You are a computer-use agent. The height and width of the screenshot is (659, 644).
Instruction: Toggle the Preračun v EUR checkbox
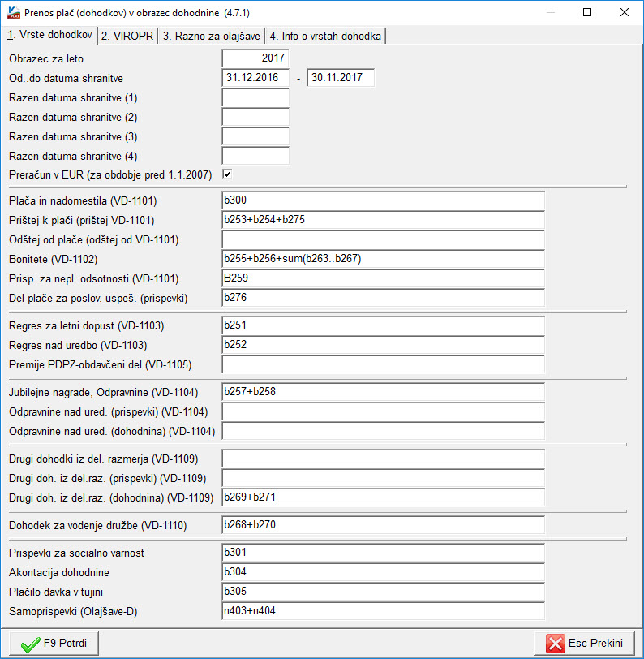pos(227,174)
